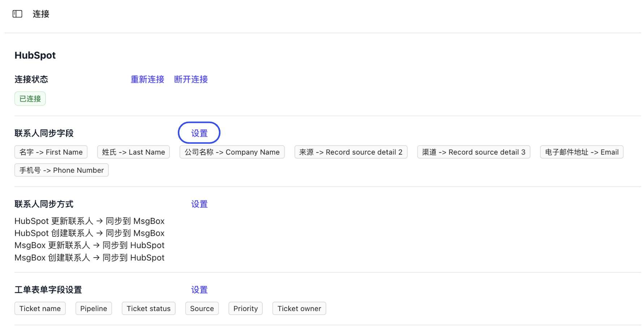Screen dimensions: 644x328
Task: Select the 名字 -> First Name field mapping chip
Action: click(x=51, y=152)
